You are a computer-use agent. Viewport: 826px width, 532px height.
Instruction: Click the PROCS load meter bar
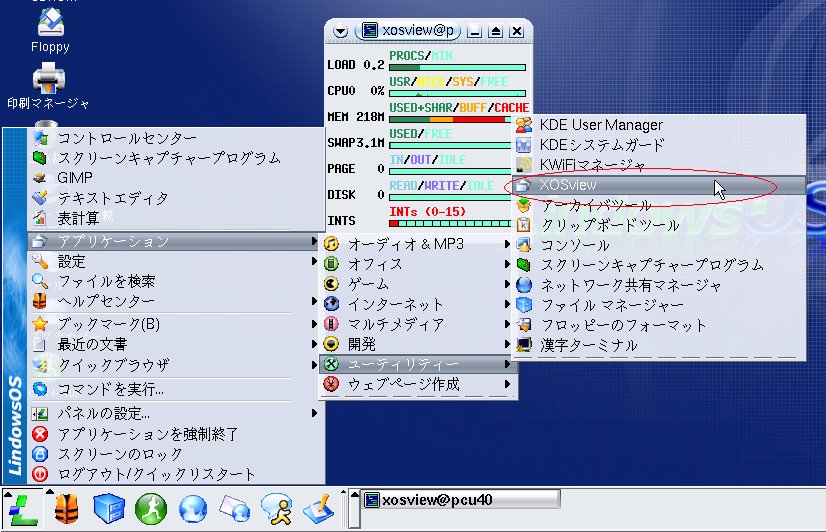point(457,67)
